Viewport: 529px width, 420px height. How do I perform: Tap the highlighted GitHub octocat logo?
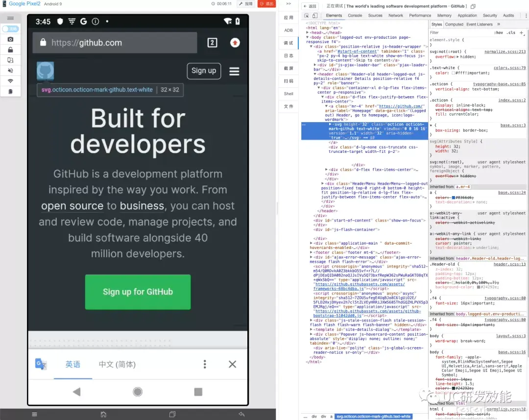click(45, 71)
